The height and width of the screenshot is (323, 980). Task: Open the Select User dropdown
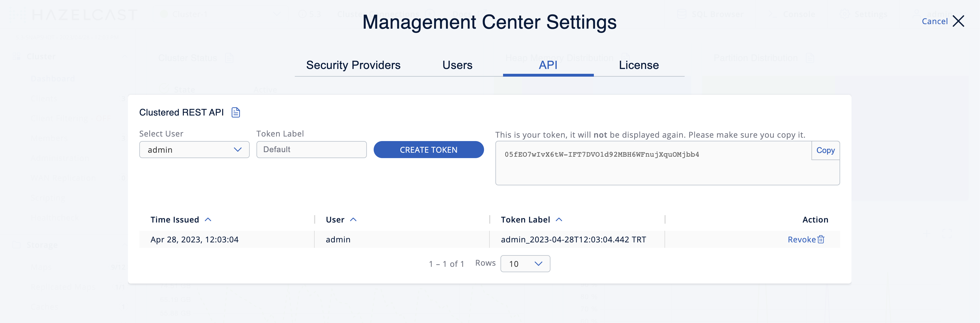coord(194,150)
